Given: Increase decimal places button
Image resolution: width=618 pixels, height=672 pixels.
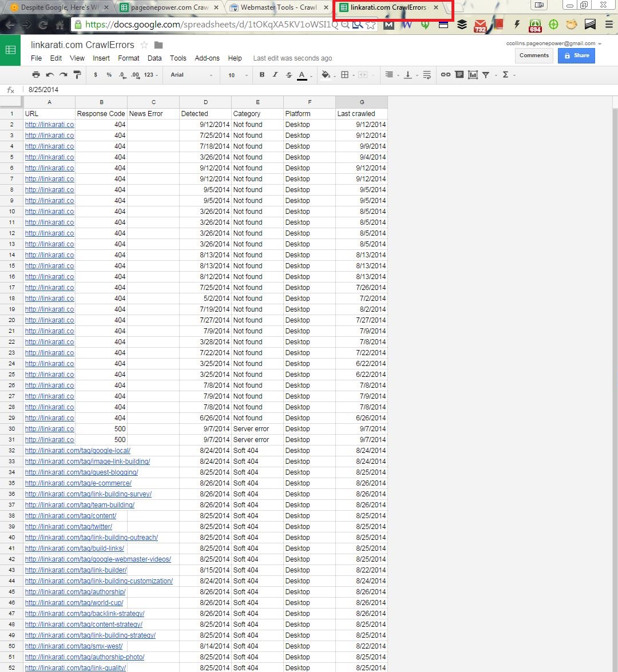Looking at the screenshot, I should tap(136, 75).
